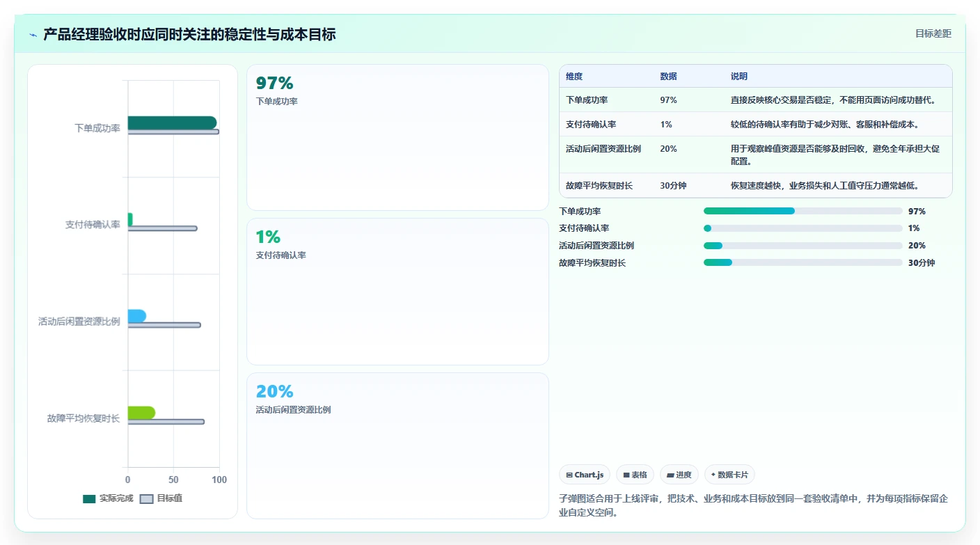Click the 100 tick on chart x-axis
Image resolution: width=980 pixels, height=545 pixels.
219,480
